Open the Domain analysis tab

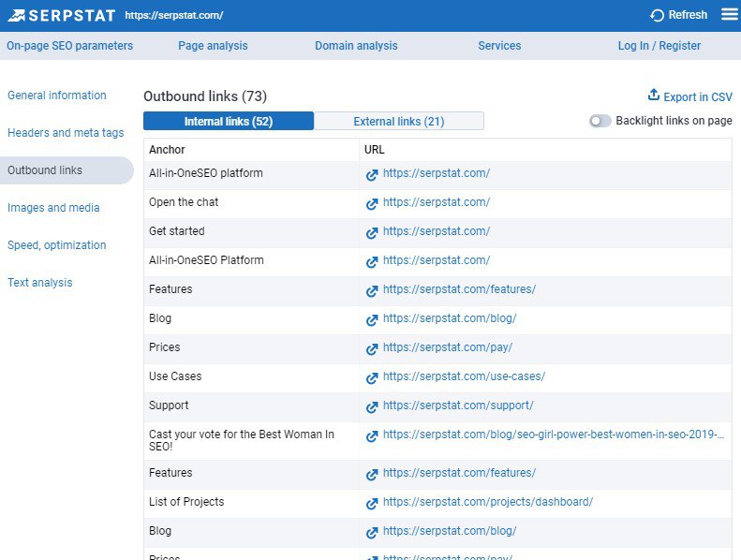coord(356,46)
